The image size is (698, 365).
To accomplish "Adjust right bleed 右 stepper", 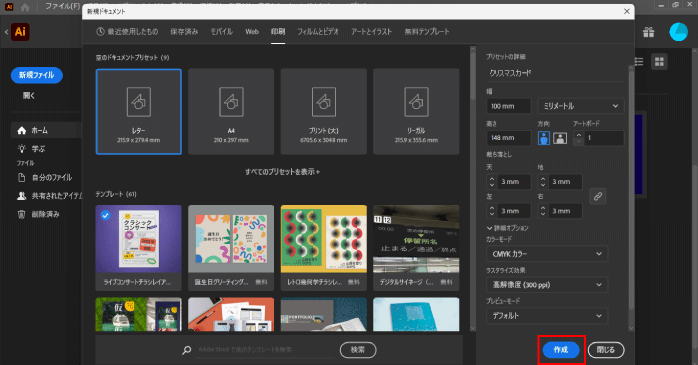I will click(543, 211).
